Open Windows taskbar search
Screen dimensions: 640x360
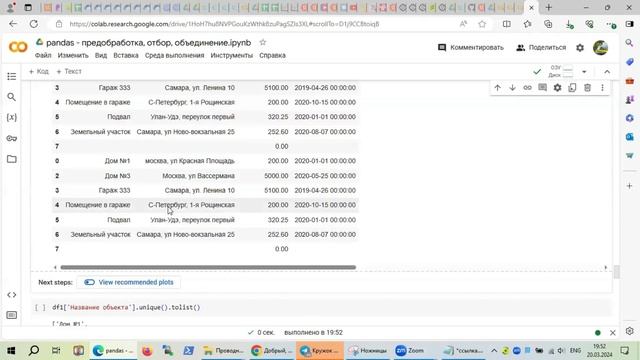click(34, 351)
